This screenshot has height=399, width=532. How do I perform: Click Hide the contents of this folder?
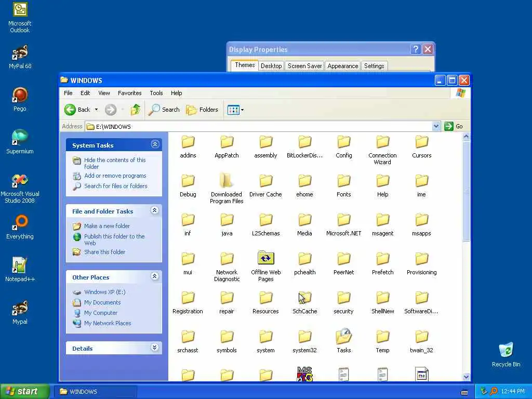(x=115, y=163)
